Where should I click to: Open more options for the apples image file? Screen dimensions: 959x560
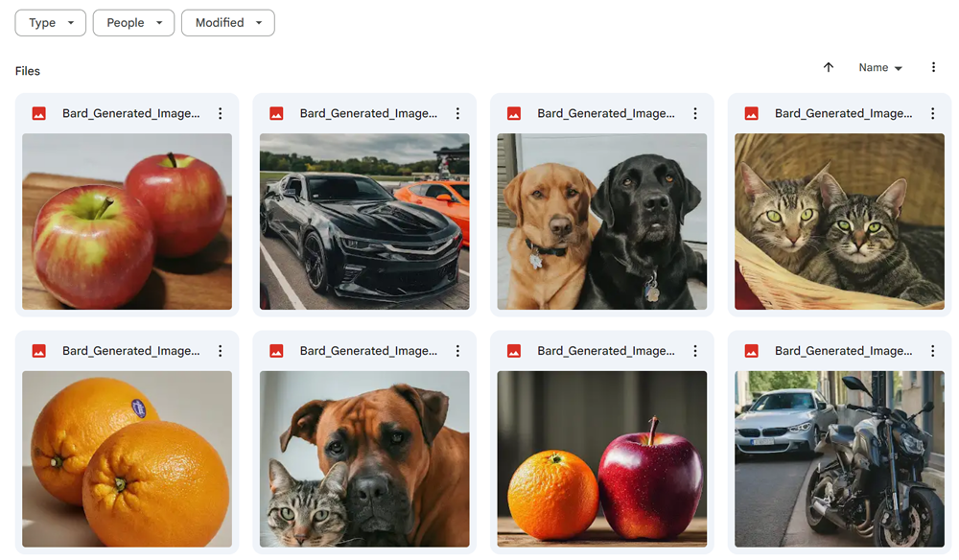(x=221, y=113)
